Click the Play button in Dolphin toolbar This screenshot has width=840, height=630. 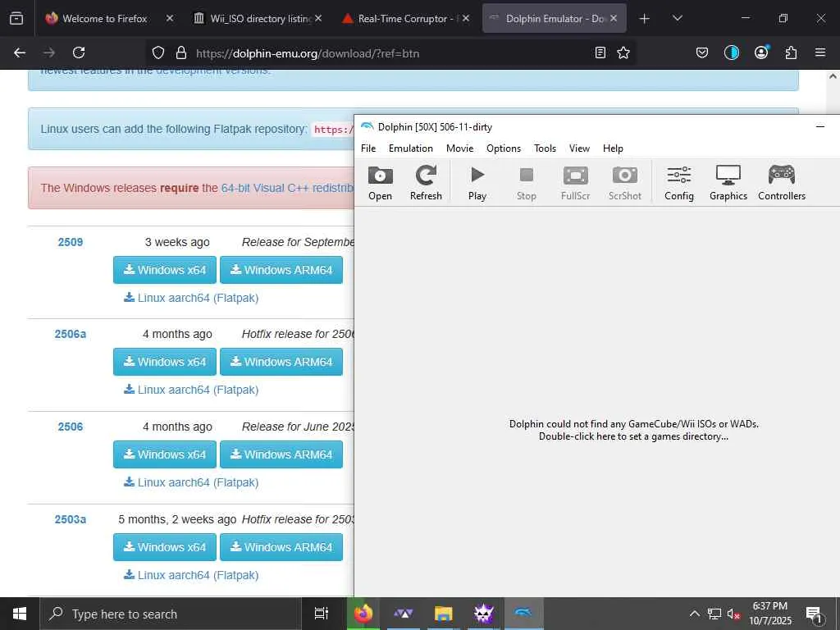pos(477,183)
